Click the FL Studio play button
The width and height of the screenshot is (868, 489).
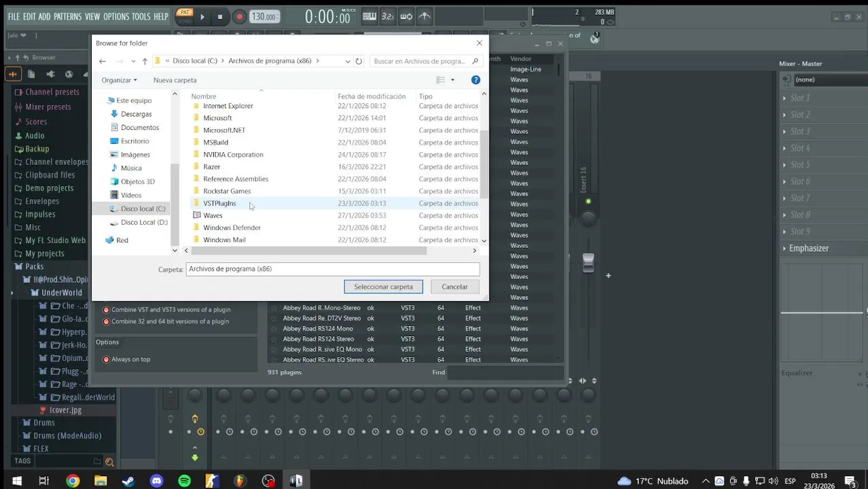(x=202, y=16)
